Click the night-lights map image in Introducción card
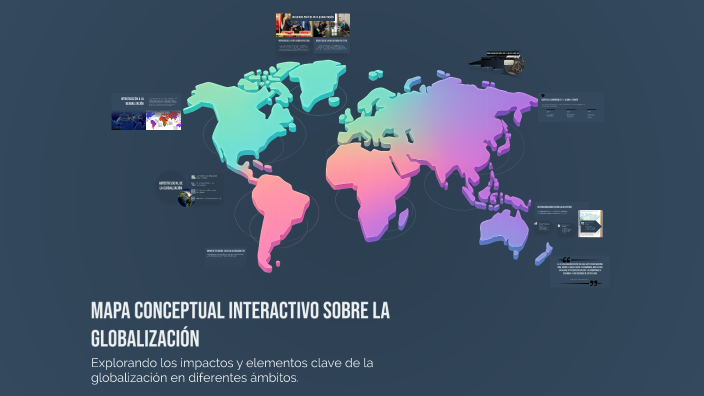This screenshot has width=704, height=396. point(128,121)
